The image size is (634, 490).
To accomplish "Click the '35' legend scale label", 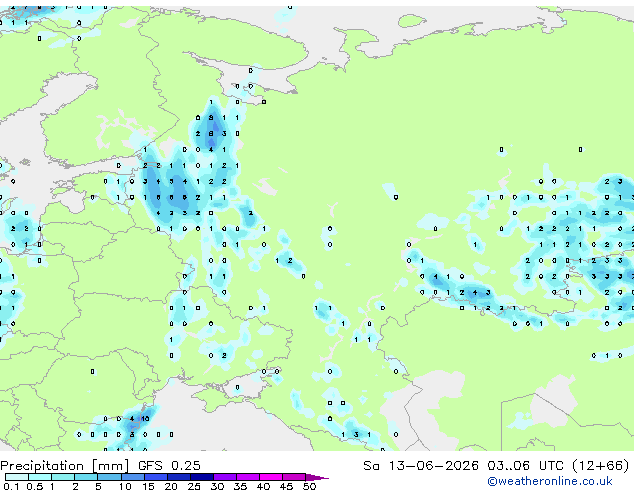I will coord(240,486).
